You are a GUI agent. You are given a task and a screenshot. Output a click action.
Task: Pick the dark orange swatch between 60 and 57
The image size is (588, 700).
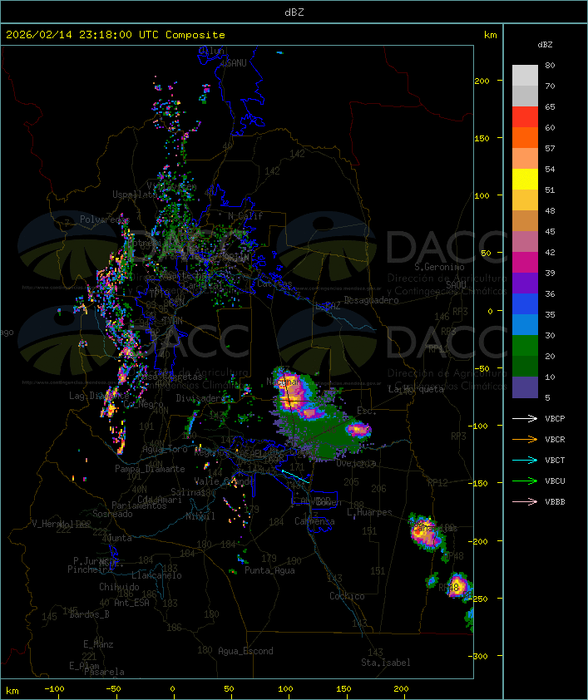tap(525, 137)
